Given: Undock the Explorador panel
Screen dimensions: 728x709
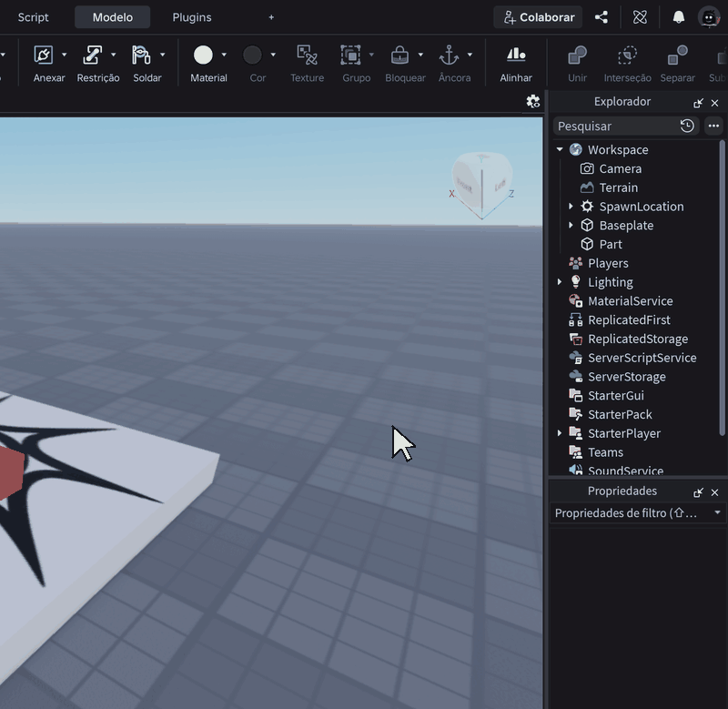Looking at the screenshot, I should click(698, 103).
